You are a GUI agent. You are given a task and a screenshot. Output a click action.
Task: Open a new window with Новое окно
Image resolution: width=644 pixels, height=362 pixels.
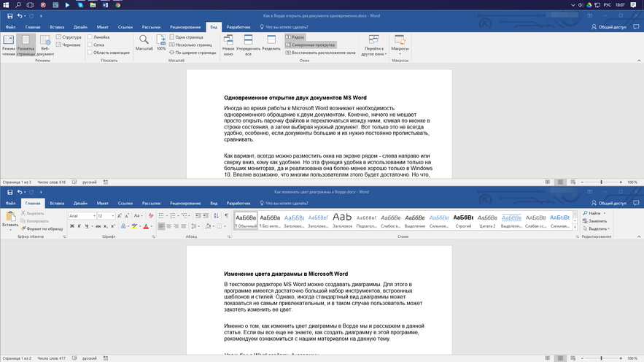228,44
